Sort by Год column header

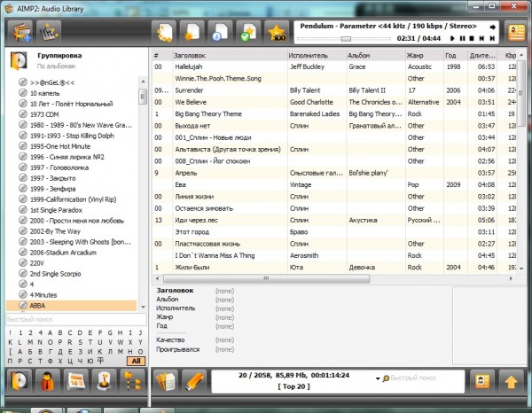click(456, 55)
